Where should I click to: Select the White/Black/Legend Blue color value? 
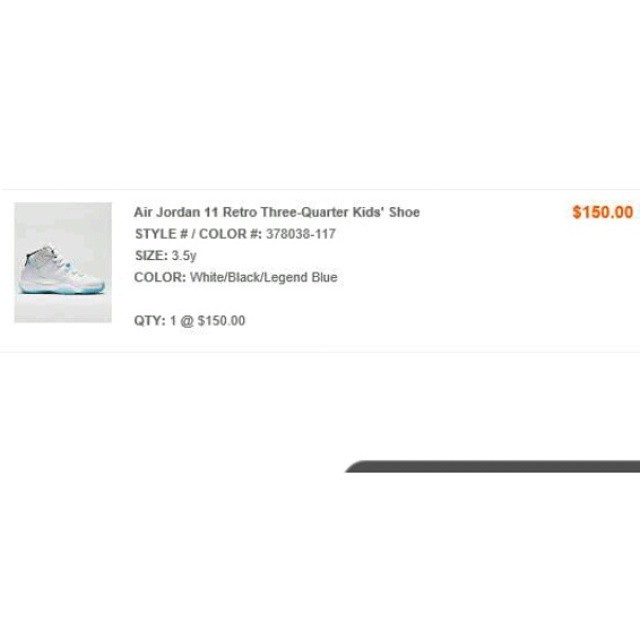(x=264, y=278)
